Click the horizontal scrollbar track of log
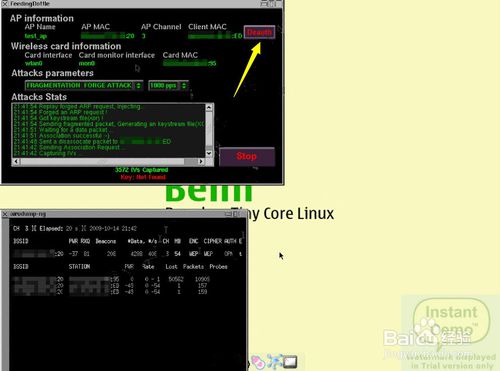 coord(108,162)
